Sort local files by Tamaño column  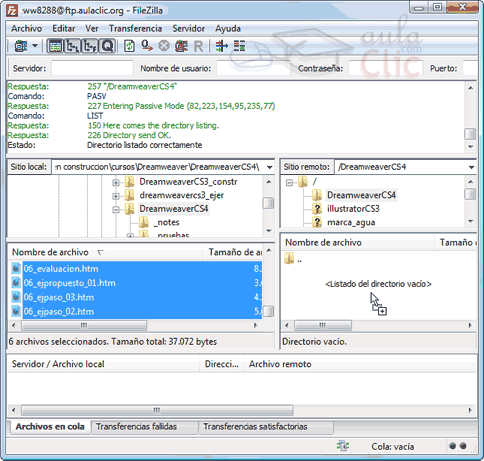tap(232, 252)
